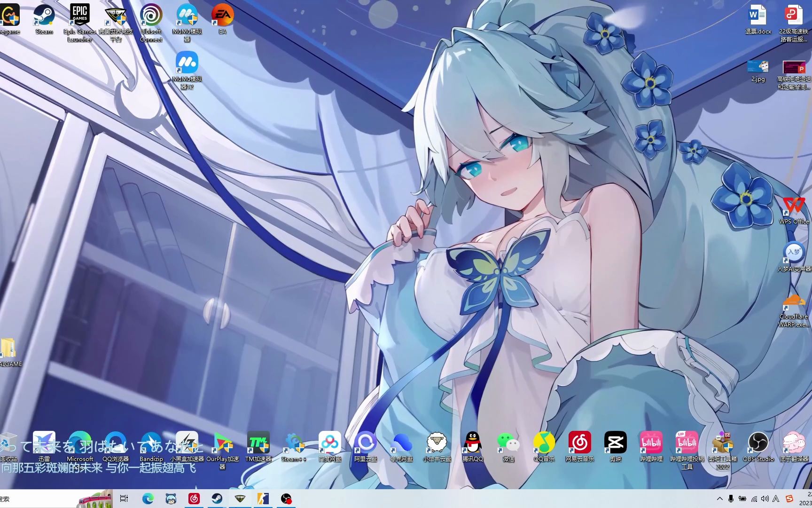Open the GALGAME folder
812x508 pixels.
click(9, 352)
